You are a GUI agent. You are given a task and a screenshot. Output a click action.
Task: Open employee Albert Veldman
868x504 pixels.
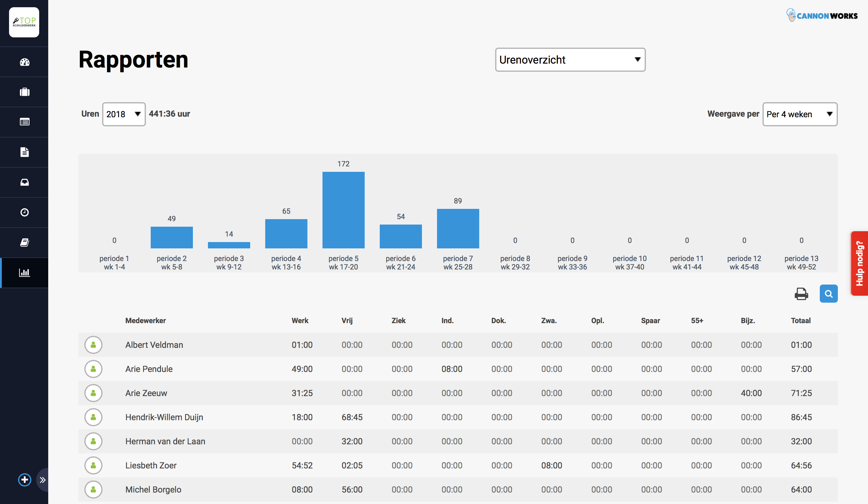point(154,345)
